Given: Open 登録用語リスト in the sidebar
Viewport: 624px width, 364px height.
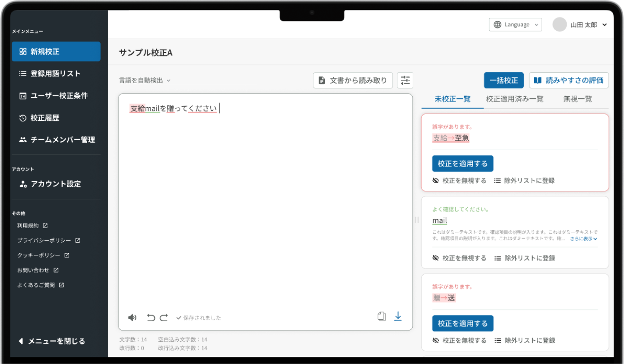Looking at the screenshot, I should point(55,74).
